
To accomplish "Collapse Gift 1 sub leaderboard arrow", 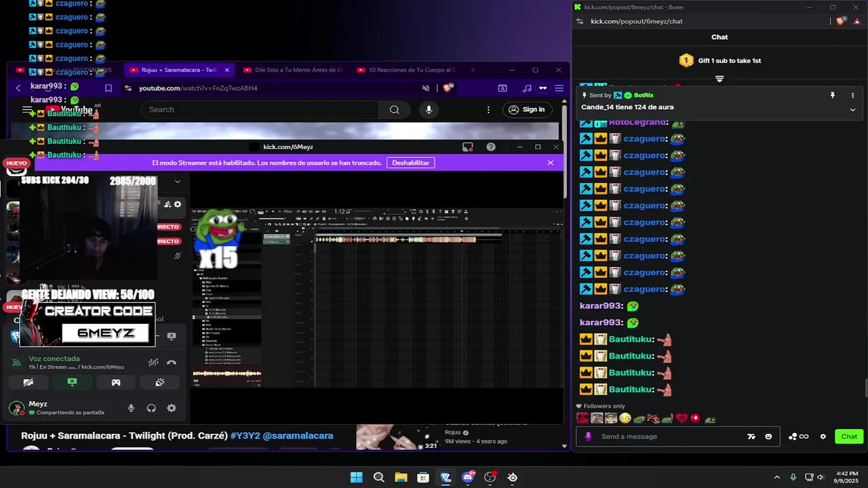I will click(719, 79).
